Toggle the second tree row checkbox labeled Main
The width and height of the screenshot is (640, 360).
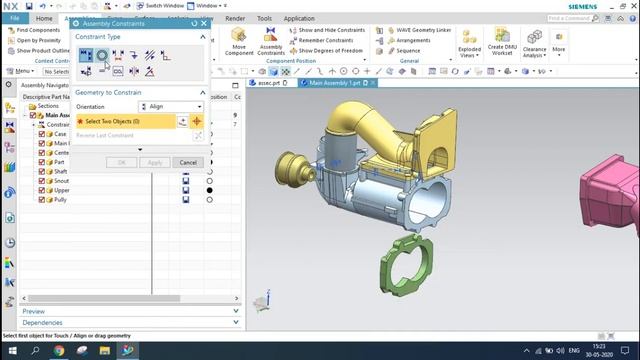tap(42, 143)
